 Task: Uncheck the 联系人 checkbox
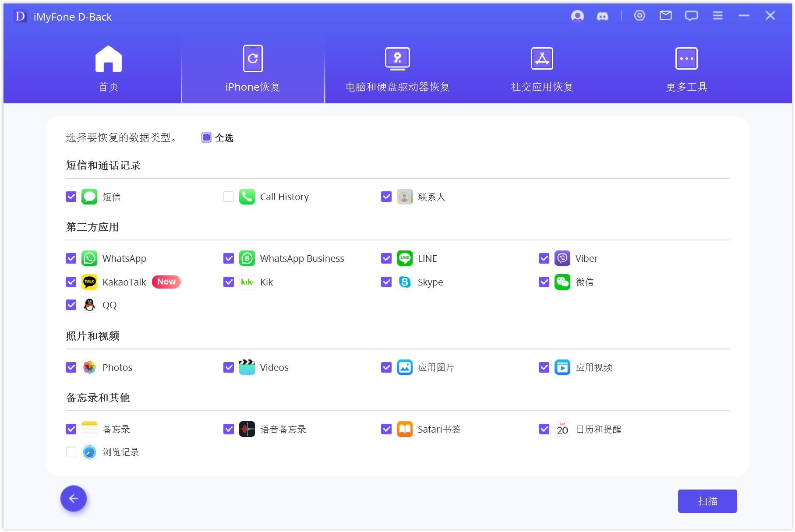(386, 197)
